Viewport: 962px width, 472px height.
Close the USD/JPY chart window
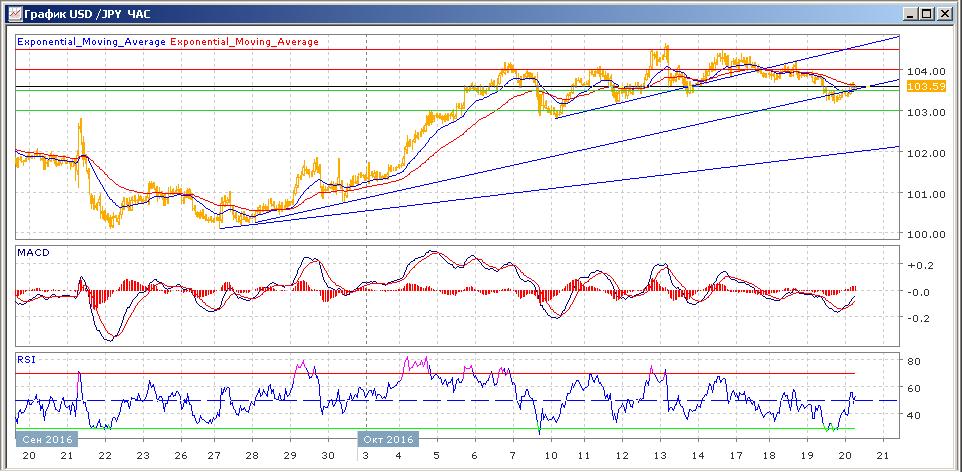click(x=944, y=14)
